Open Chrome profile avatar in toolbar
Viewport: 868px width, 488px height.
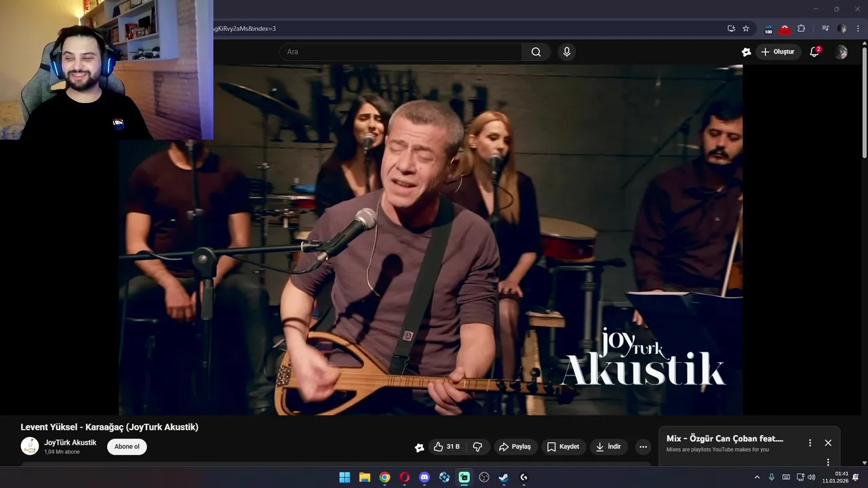coord(842,28)
